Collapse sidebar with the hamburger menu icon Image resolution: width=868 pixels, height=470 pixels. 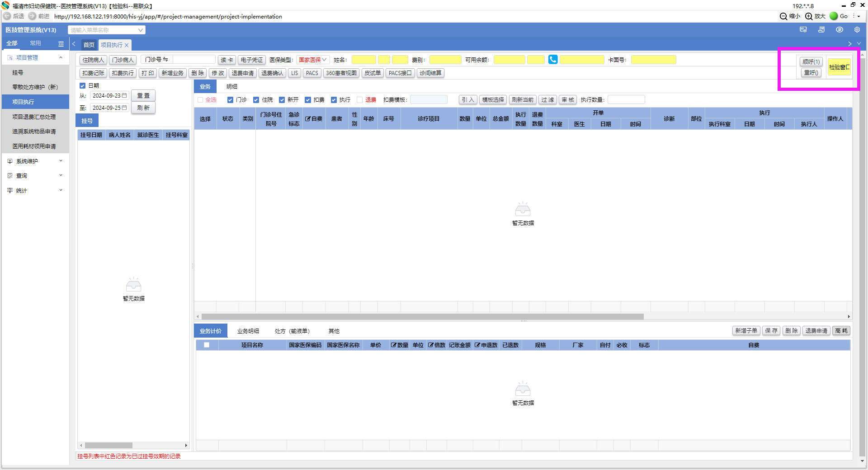point(61,44)
